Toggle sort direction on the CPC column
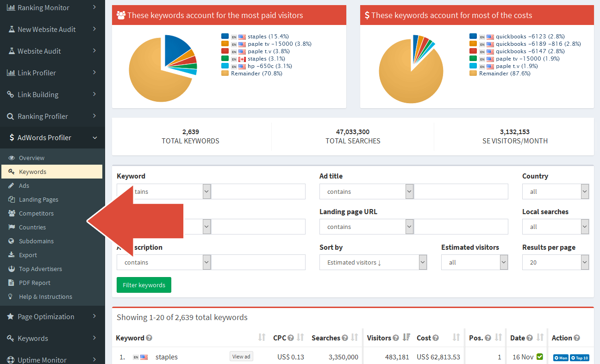The image size is (600, 364). pyautogui.click(x=300, y=338)
